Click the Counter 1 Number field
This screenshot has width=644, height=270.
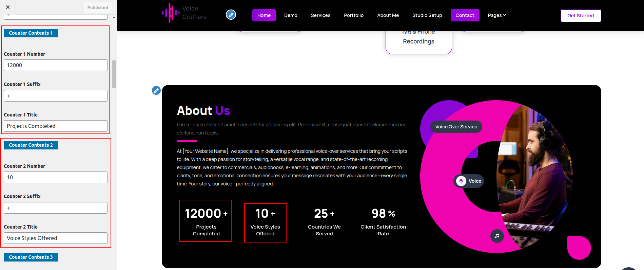[x=56, y=65]
